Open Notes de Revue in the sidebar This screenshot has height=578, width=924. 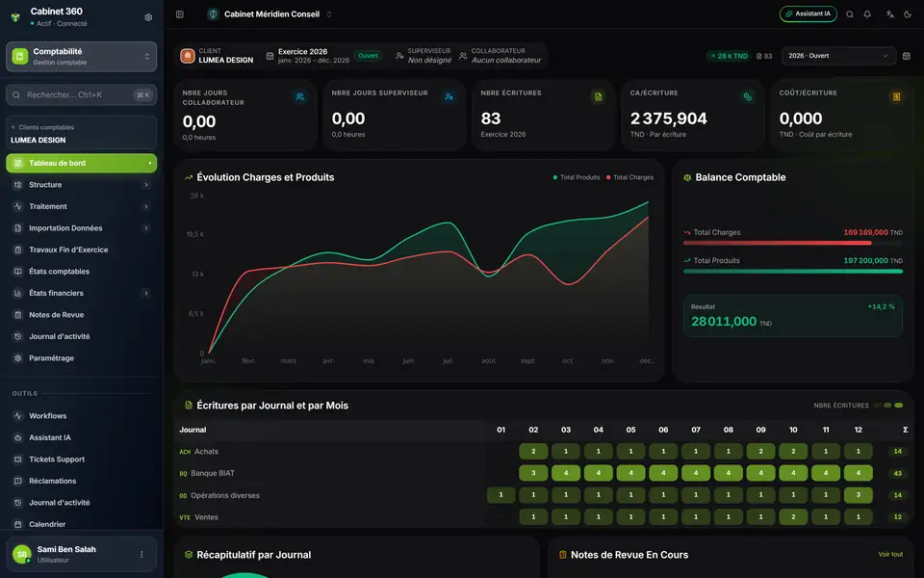81,315
